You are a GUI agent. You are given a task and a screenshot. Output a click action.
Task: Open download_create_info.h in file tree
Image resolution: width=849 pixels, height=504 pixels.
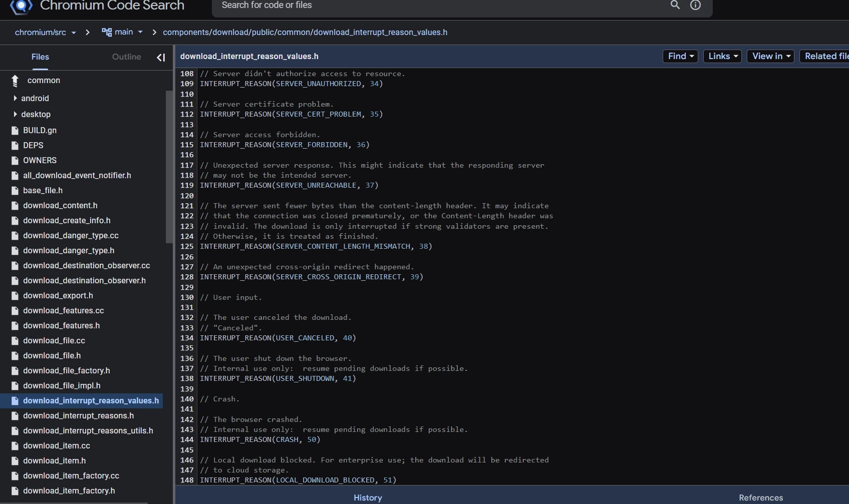tap(67, 221)
